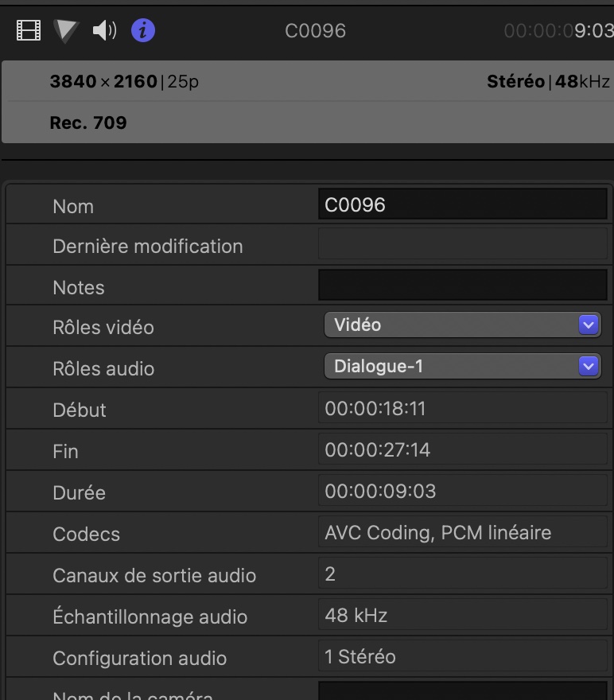Image resolution: width=614 pixels, height=700 pixels.
Task: Click the Échantillonnage audio 48 kHz value
Action: 462,616
